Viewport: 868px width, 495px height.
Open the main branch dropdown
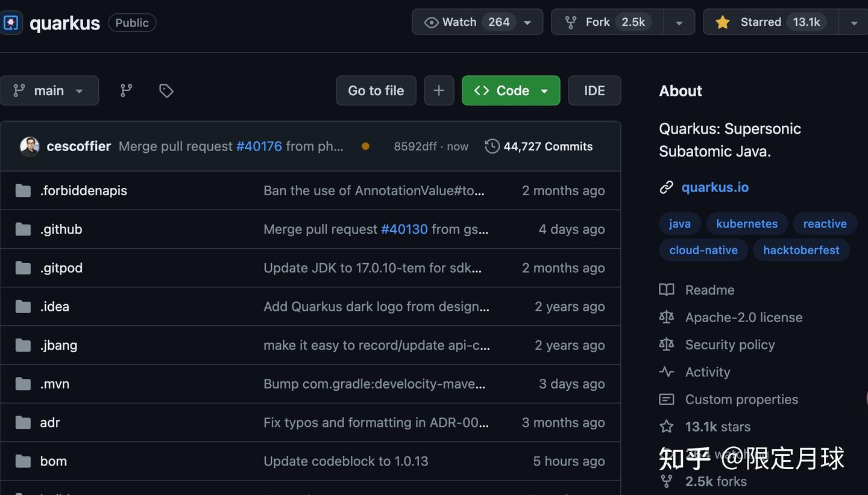pyautogui.click(x=49, y=90)
